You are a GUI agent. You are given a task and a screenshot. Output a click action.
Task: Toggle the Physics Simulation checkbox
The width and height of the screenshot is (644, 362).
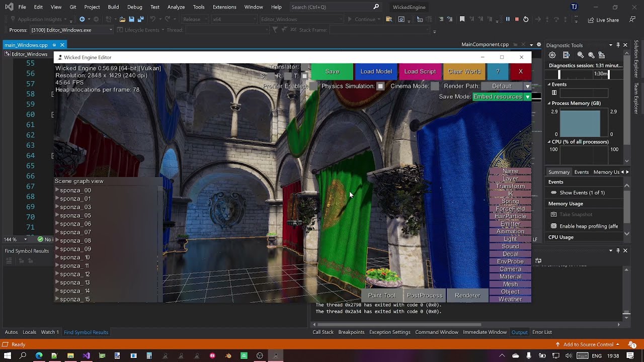pyautogui.click(x=380, y=86)
